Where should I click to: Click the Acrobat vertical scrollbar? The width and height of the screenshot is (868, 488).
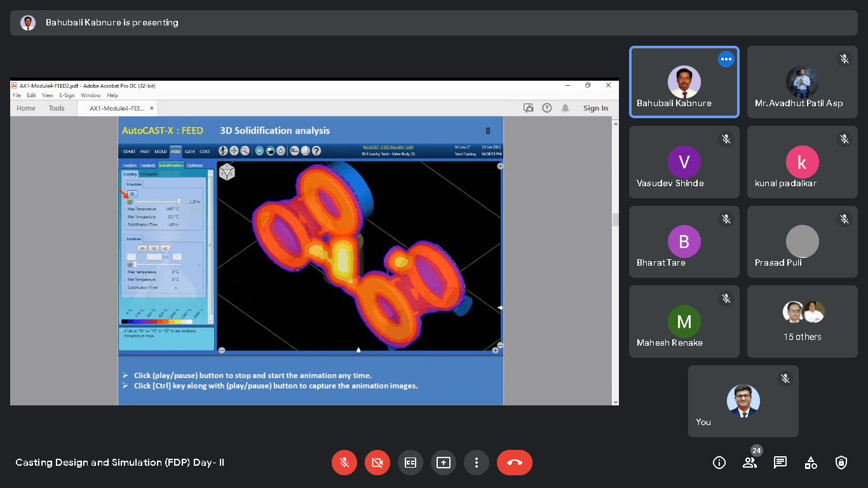614,219
